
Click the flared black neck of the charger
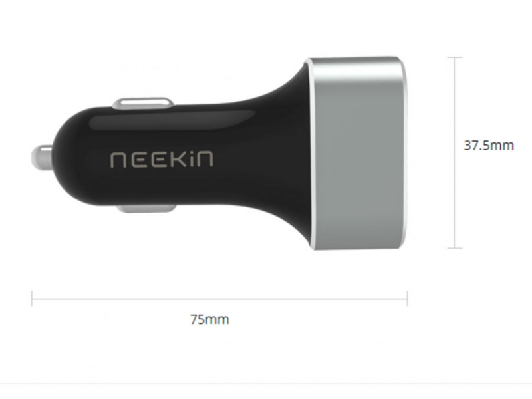[281, 154]
